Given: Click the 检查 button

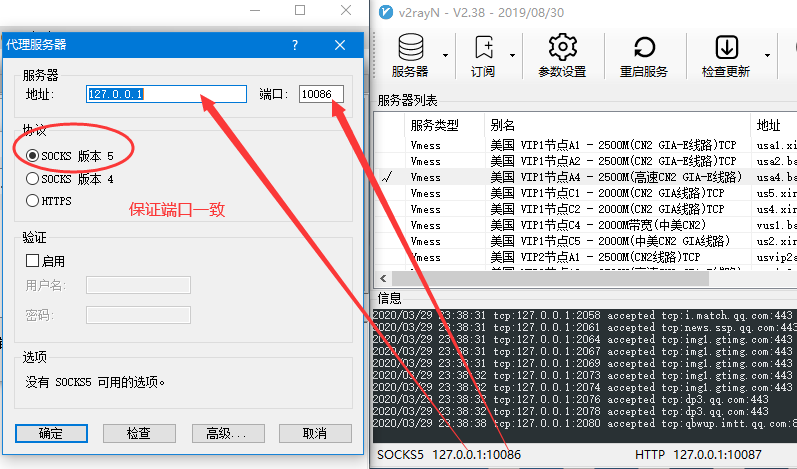Looking at the screenshot, I should pos(139,433).
